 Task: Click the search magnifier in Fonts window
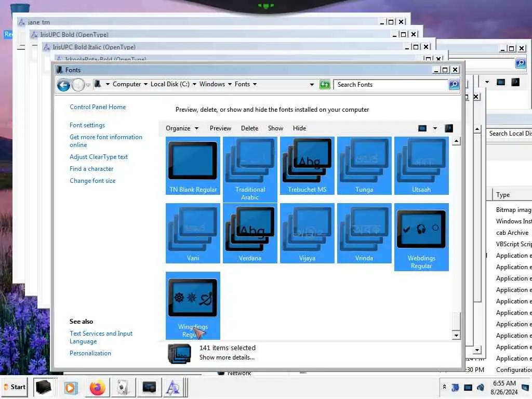(454, 85)
